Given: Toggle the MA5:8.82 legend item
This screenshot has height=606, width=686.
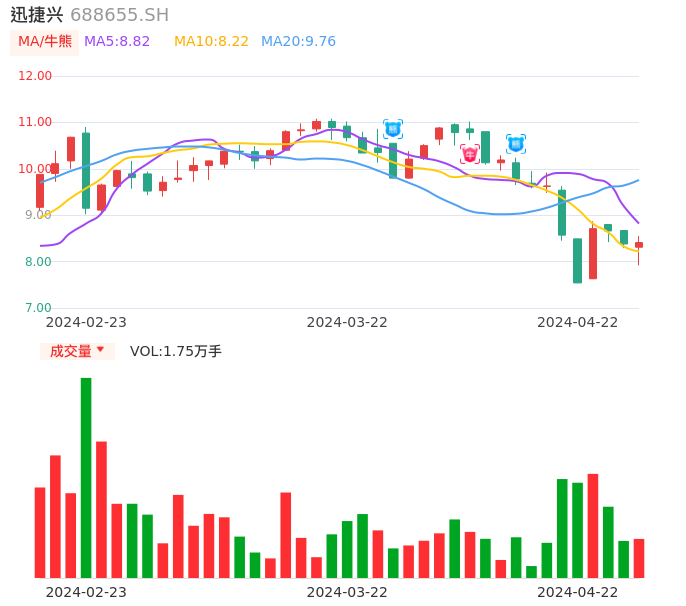Looking at the screenshot, I should coord(117,42).
